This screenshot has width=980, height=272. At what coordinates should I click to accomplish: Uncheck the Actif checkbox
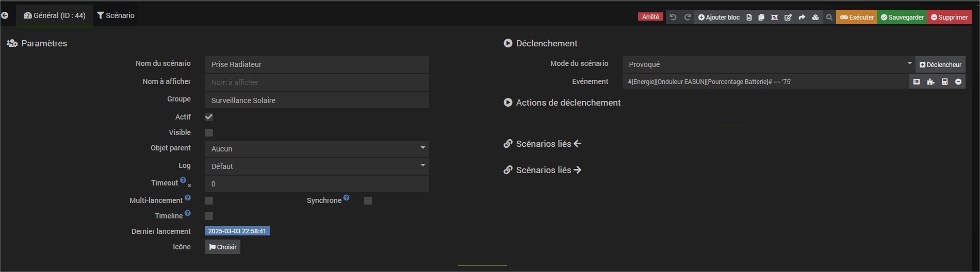(209, 117)
